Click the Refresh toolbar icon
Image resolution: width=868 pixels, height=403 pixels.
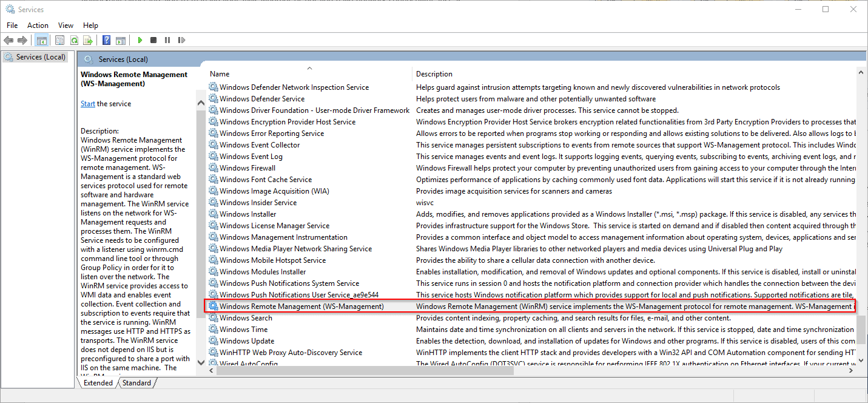click(x=74, y=40)
